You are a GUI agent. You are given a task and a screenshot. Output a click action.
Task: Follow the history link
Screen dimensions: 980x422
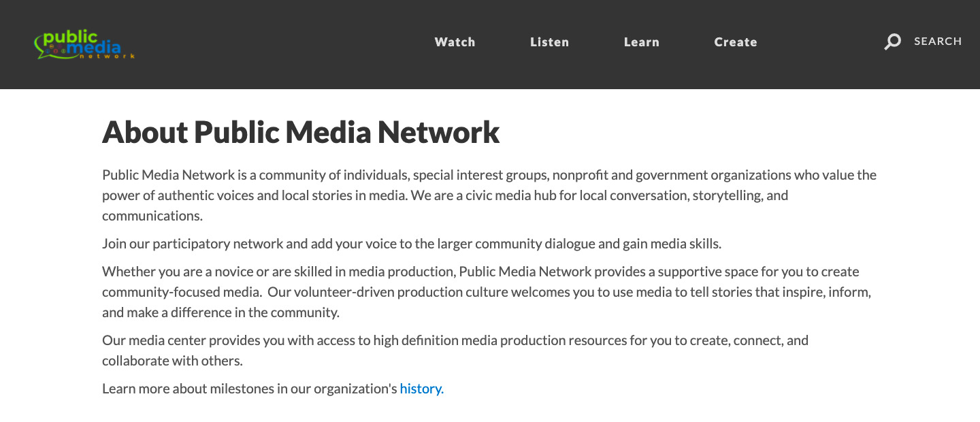(x=421, y=389)
